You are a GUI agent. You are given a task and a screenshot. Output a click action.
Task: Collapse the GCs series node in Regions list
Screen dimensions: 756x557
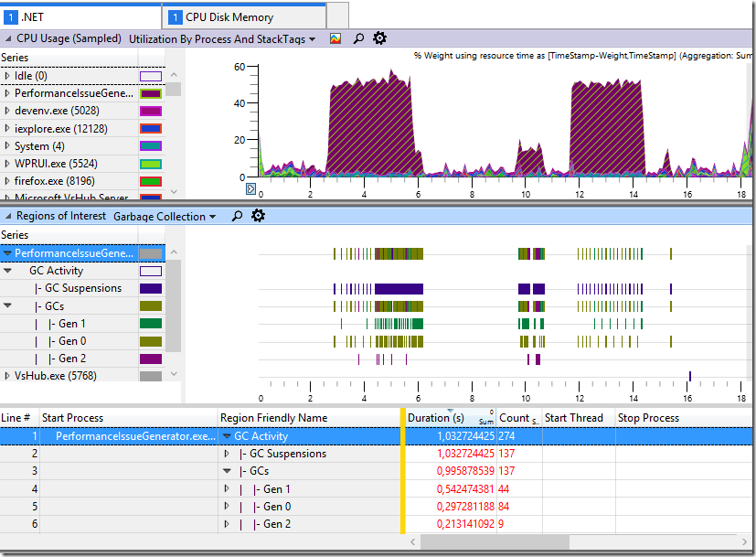point(7,305)
